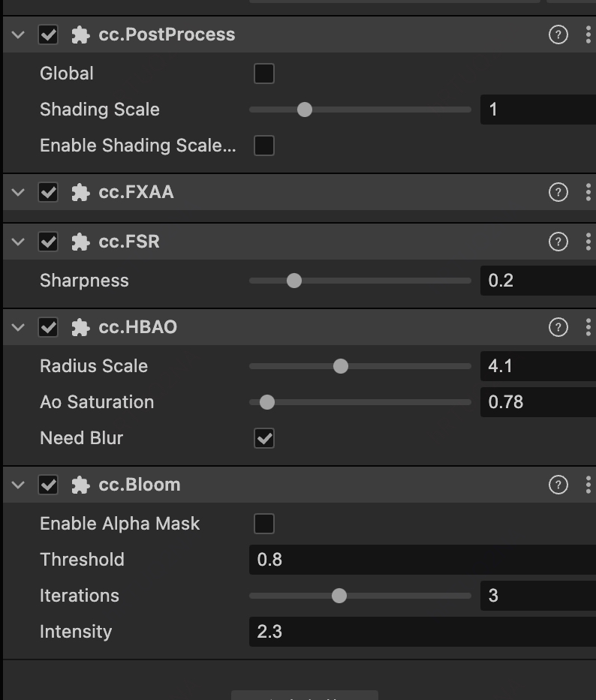This screenshot has height=700, width=596.
Task: Toggle Enable Alpha Mask checkbox
Action: tap(264, 524)
